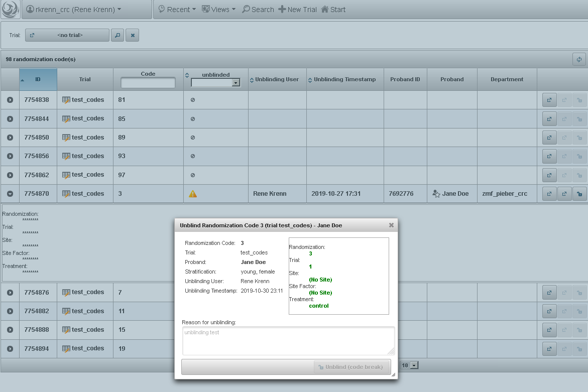Screen dimensions: 588x392
Task: Clear the Trial selection with the X icon
Action: [x=132, y=35]
